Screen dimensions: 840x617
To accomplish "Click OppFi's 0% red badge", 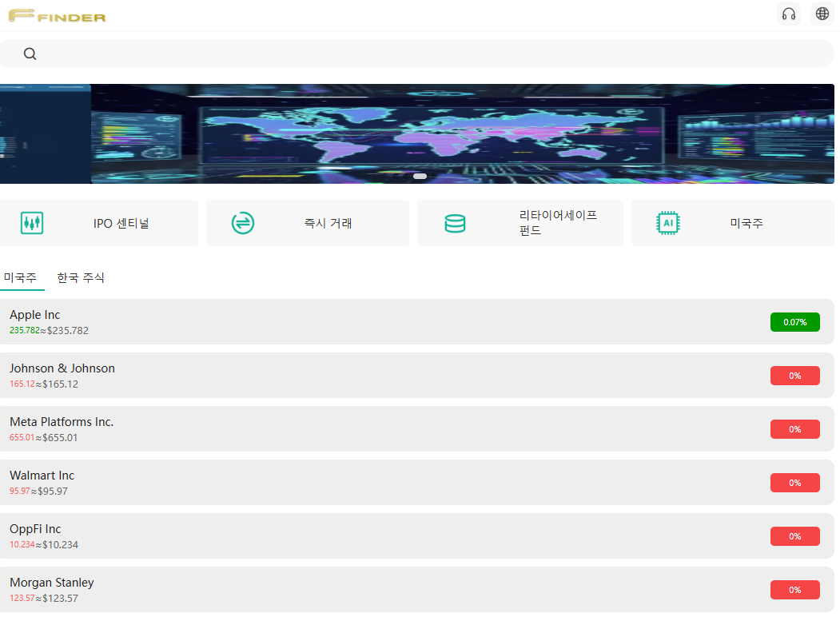I will tap(795, 536).
